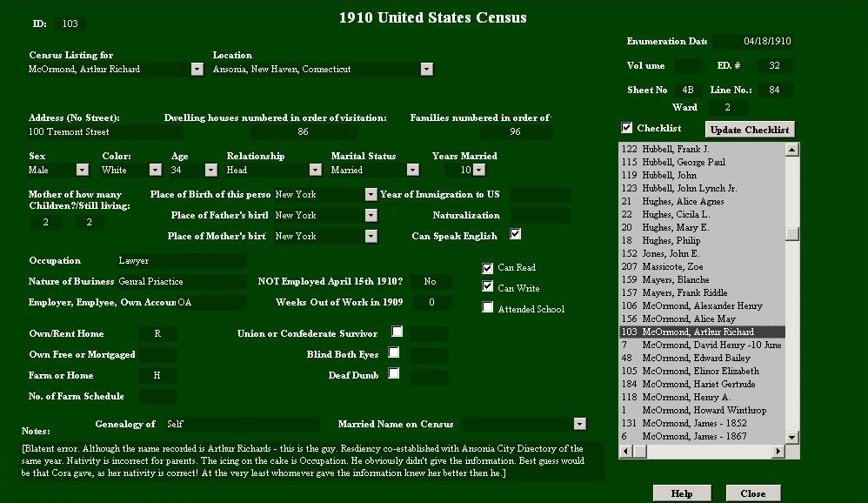Select "McOrmond, Hariet Gertrude" in the list

click(x=701, y=384)
